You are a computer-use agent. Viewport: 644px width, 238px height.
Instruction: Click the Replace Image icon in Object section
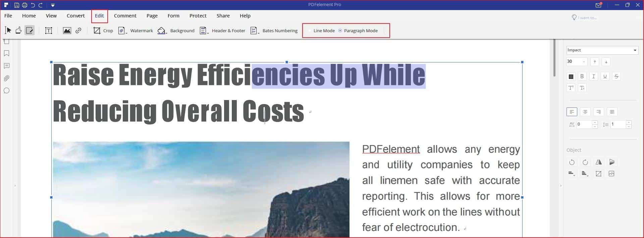(611, 174)
